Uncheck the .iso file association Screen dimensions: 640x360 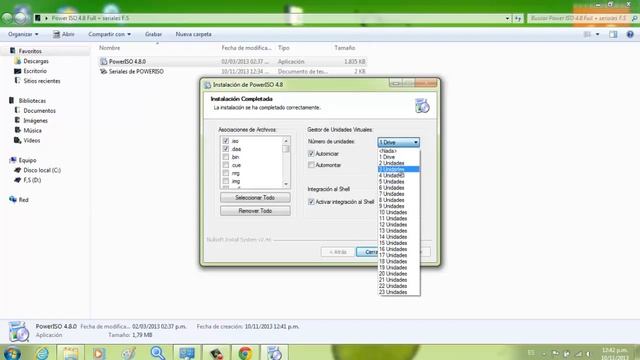226,141
